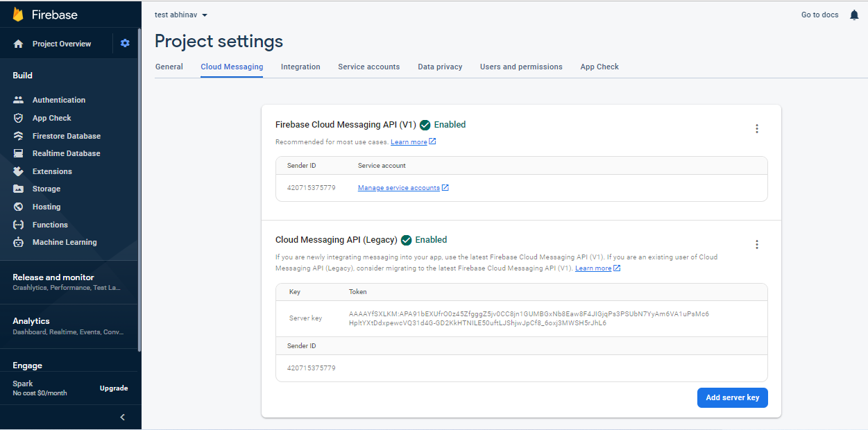This screenshot has width=868, height=430.
Task: Switch to the General tab
Action: click(169, 67)
